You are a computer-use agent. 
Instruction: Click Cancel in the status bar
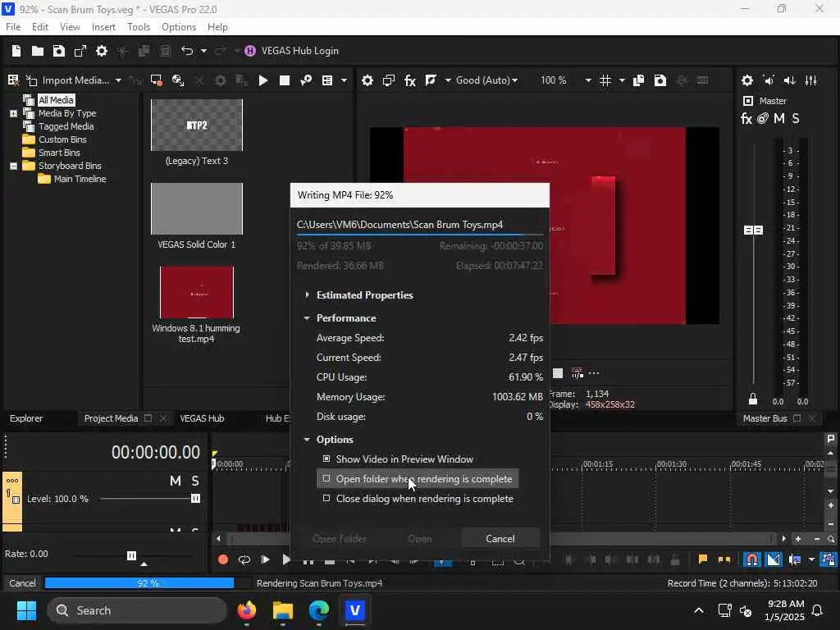click(22, 583)
